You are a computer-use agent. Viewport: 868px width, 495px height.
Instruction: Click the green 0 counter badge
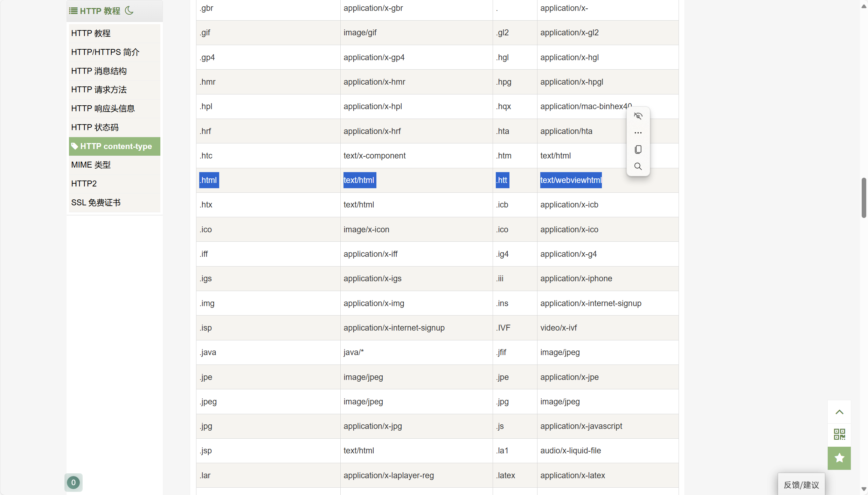(73, 482)
